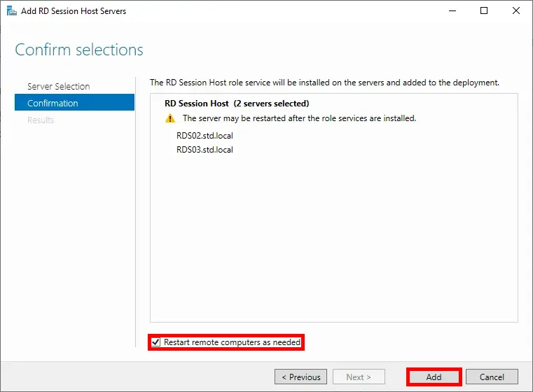Maximize the wizard window
The image size is (533, 392).
(x=484, y=11)
